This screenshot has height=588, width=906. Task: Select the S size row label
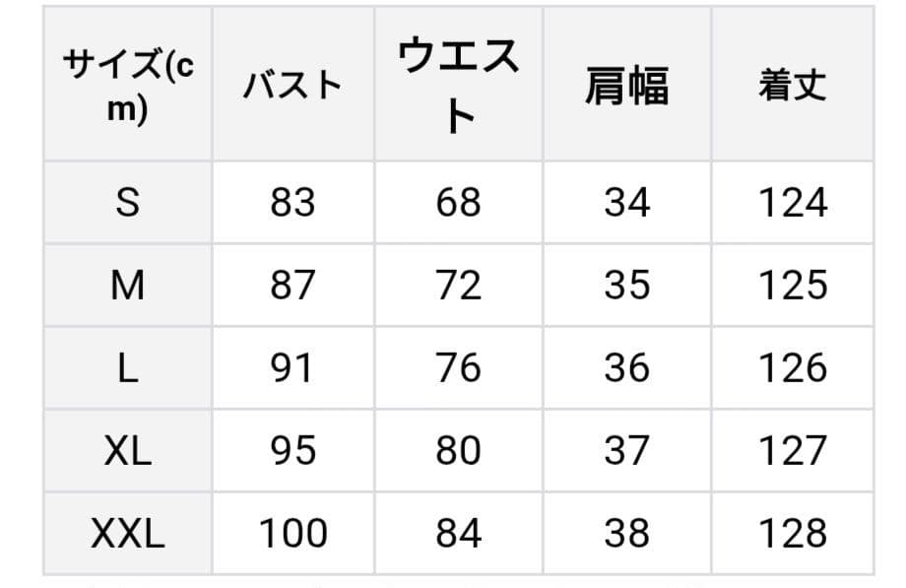128,203
